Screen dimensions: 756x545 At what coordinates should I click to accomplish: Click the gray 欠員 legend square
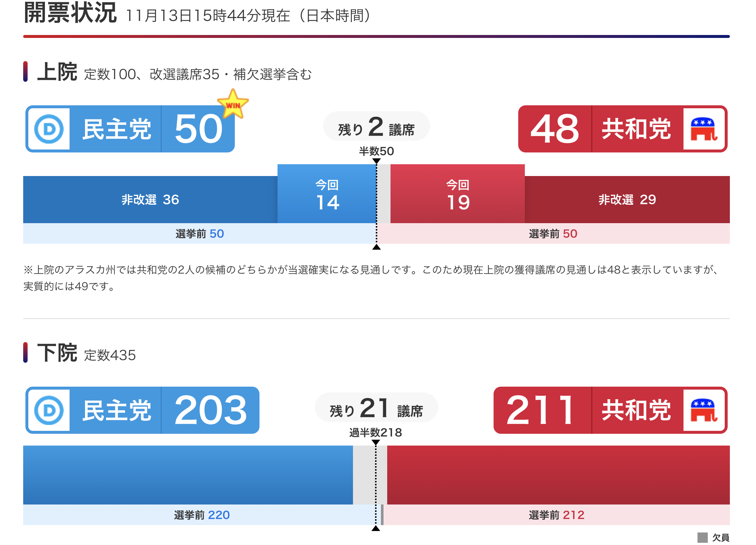702,537
